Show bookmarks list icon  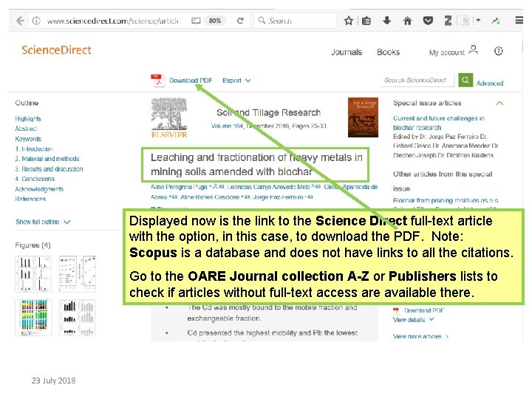(366, 21)
